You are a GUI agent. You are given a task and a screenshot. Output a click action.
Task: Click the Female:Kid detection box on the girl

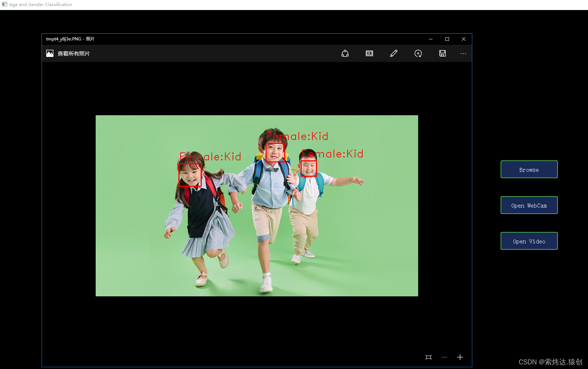tap(190, 175)
